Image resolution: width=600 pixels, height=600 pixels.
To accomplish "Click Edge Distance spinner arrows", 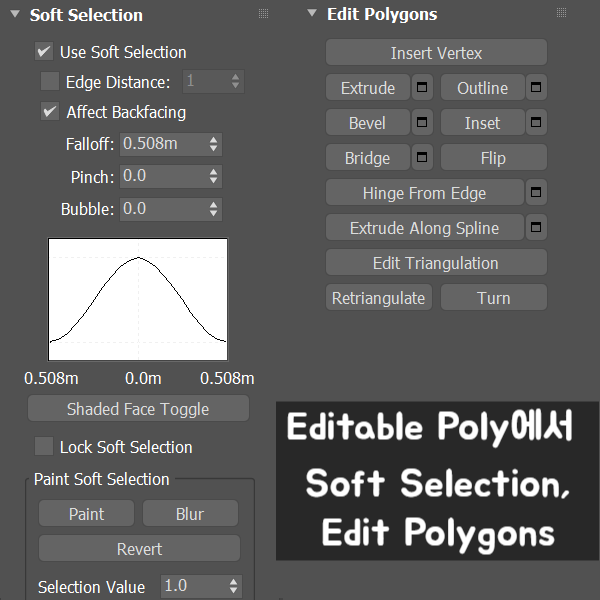I will 235,81.
